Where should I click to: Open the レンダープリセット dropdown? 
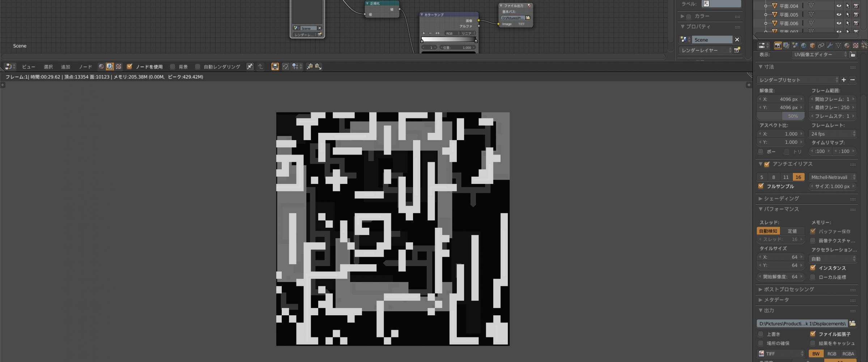[x=796, y=80]
